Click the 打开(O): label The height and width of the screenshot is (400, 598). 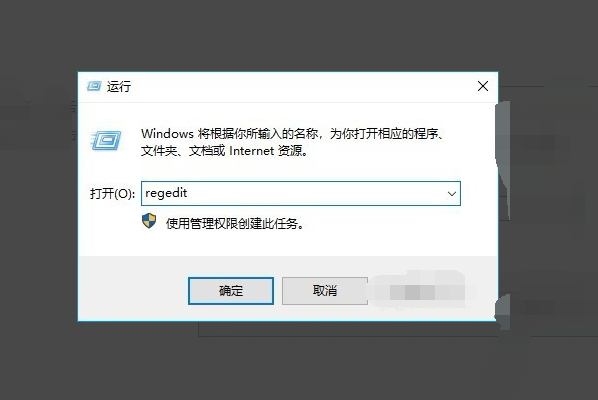pyautogui.click(x=113, y=193)
